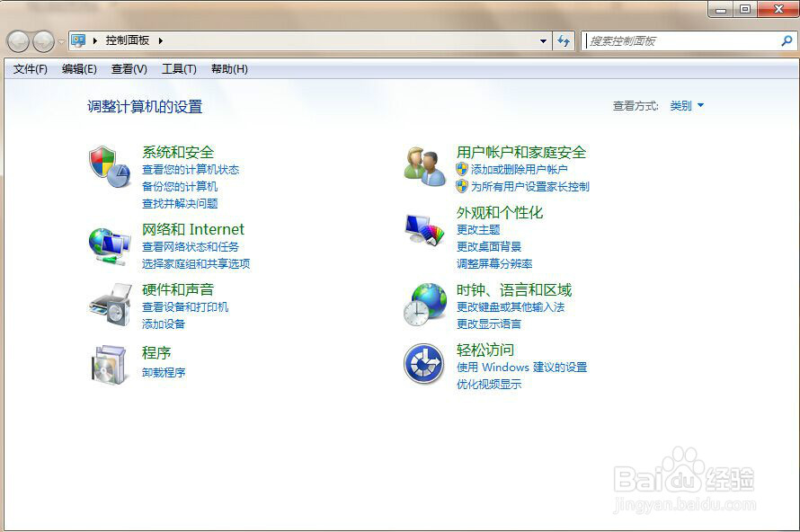Expand the arrow after 控制面板 breadcrumb

tap(160, 40)
